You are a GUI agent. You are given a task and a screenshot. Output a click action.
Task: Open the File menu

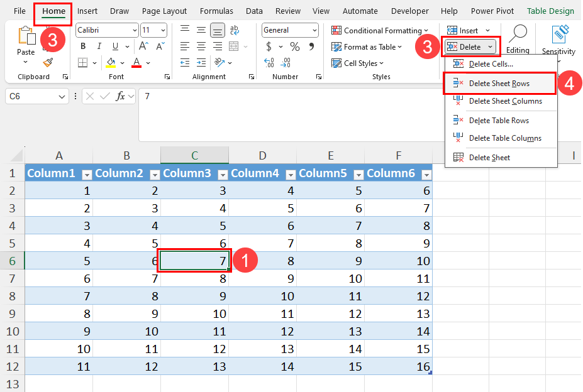[19, 11]
